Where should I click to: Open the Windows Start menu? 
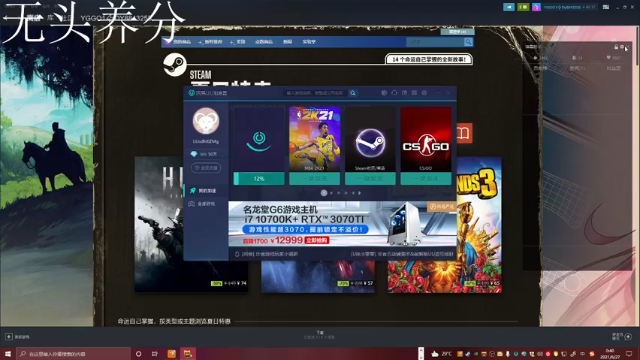(x=8, y=353)
